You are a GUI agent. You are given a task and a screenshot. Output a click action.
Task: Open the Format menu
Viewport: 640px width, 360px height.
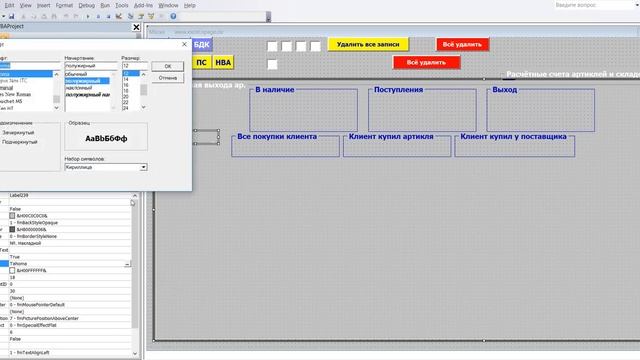(x=64, y=5)
